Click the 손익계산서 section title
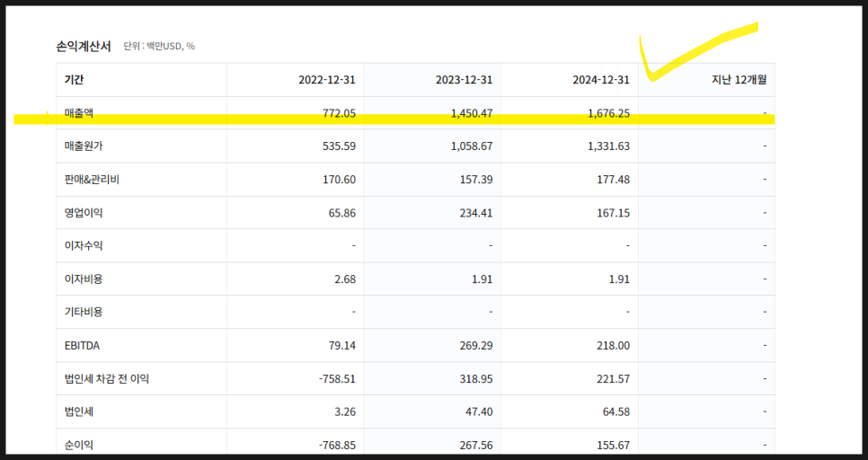868x460 pixels. pos(84,46)
